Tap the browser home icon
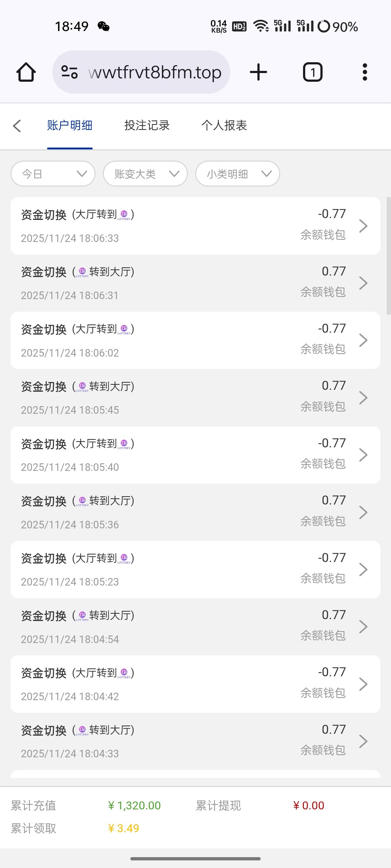 point(26,72)
